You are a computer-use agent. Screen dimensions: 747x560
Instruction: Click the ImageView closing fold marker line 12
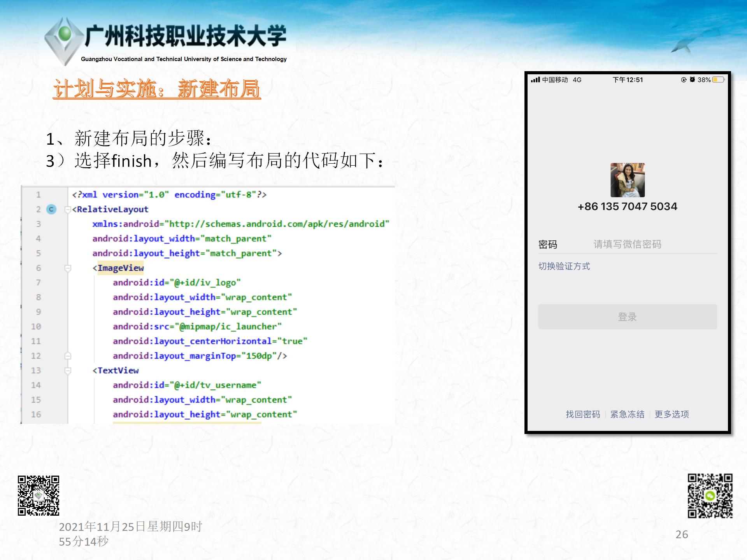(68, 356)
